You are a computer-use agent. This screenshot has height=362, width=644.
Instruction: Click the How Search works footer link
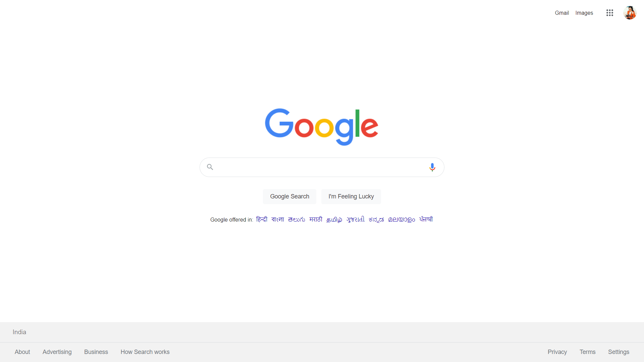point(145,352)
